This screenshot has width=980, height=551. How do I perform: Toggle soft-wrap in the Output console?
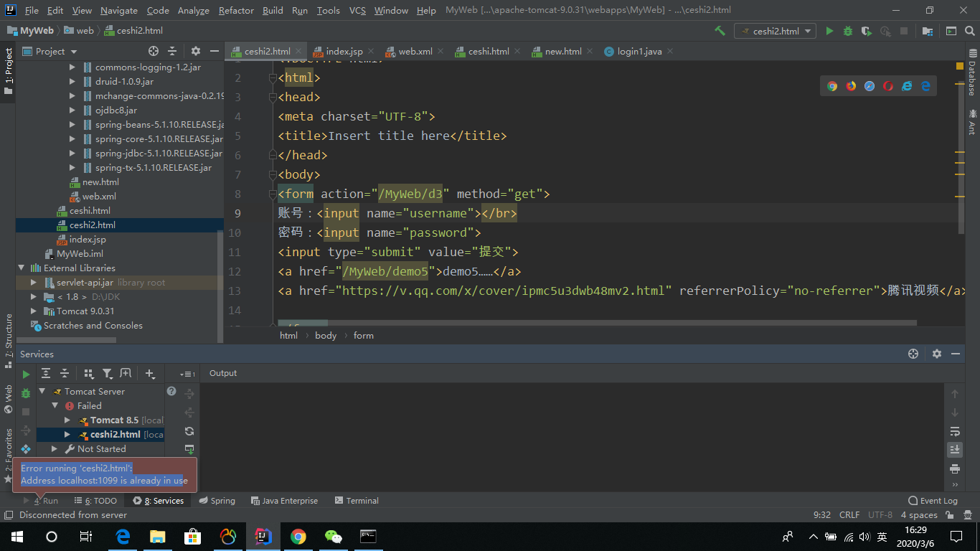(x=954, y=431)
